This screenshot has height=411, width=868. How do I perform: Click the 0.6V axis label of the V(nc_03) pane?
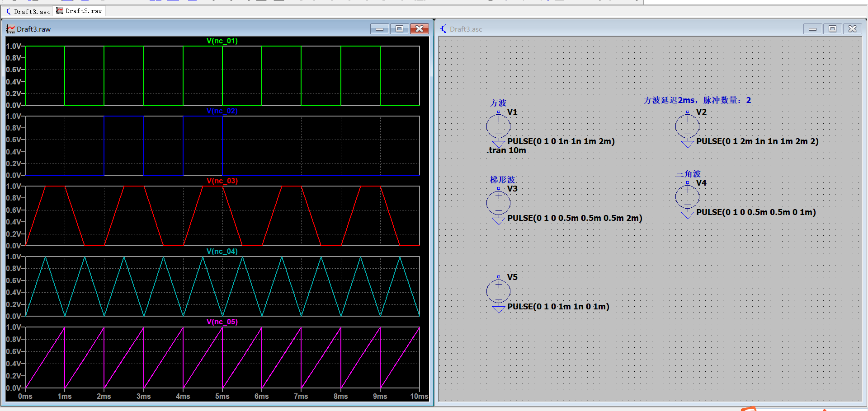coord(13,210)
